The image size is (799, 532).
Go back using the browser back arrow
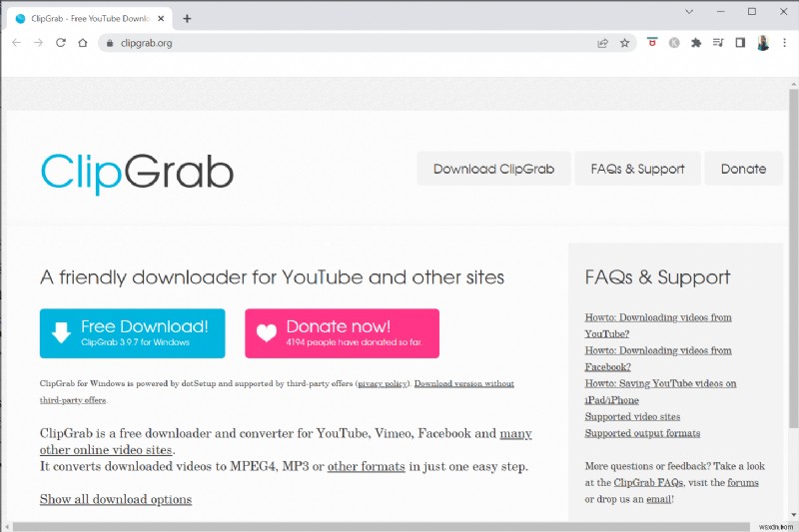(16, 43)
